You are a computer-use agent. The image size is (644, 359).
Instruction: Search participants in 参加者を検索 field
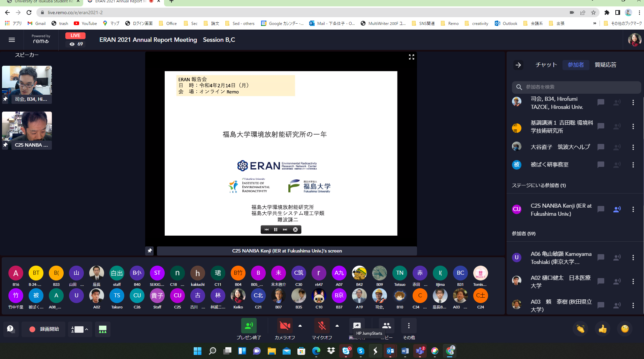coord(576,87)
